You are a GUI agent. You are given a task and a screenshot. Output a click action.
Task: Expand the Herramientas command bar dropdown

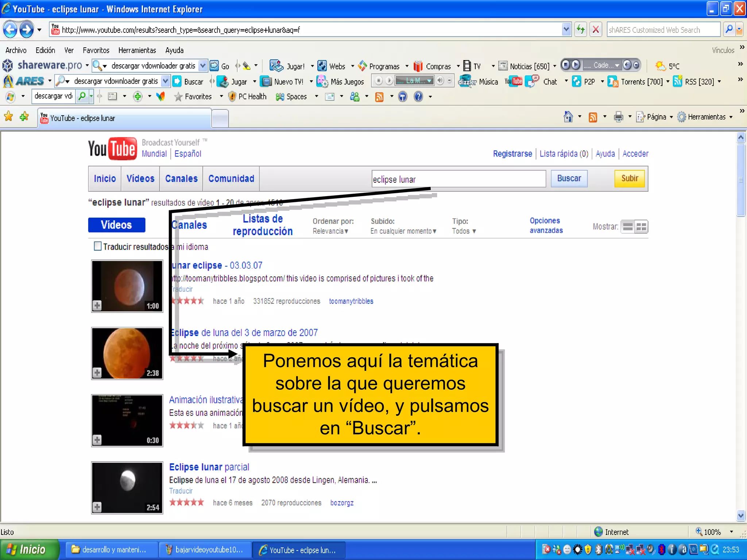click(731, 117)
